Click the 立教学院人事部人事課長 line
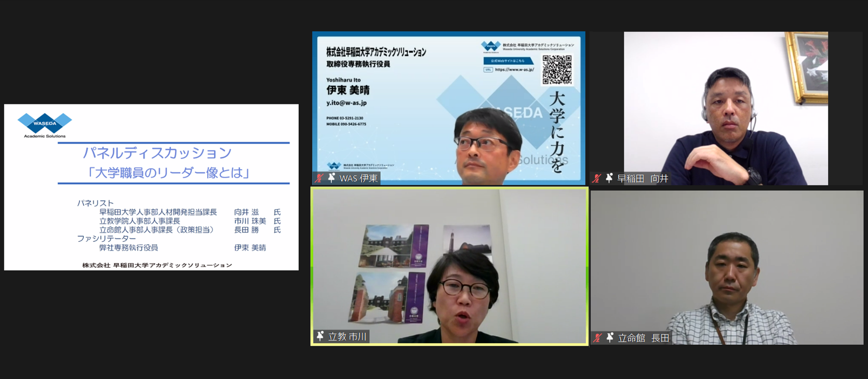 [140, 221]
